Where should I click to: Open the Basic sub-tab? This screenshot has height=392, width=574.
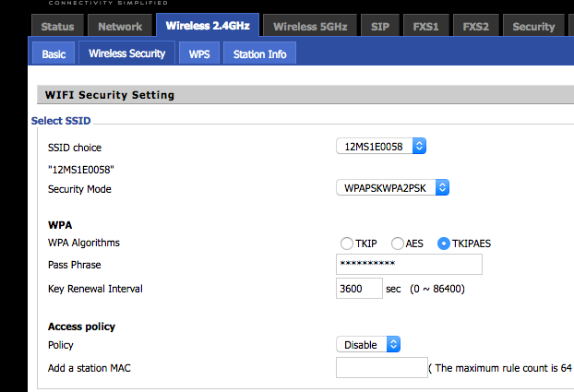(54, 54)
